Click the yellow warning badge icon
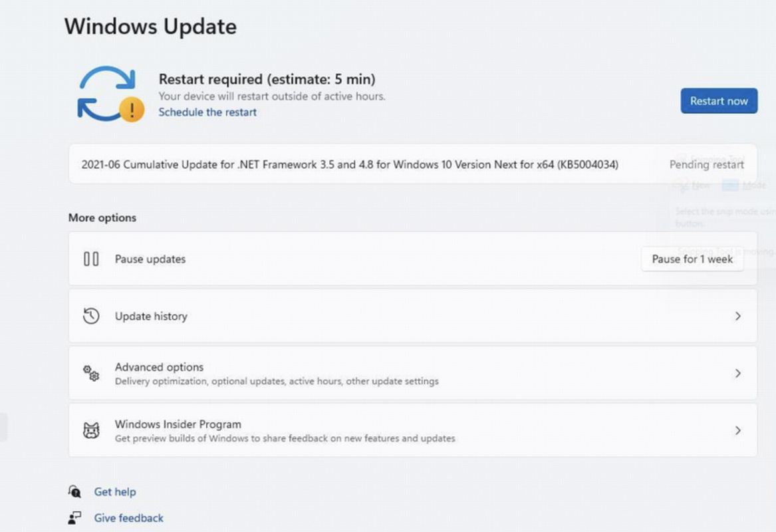The height and width of the screenshot is (532, 776). point(132,109)
